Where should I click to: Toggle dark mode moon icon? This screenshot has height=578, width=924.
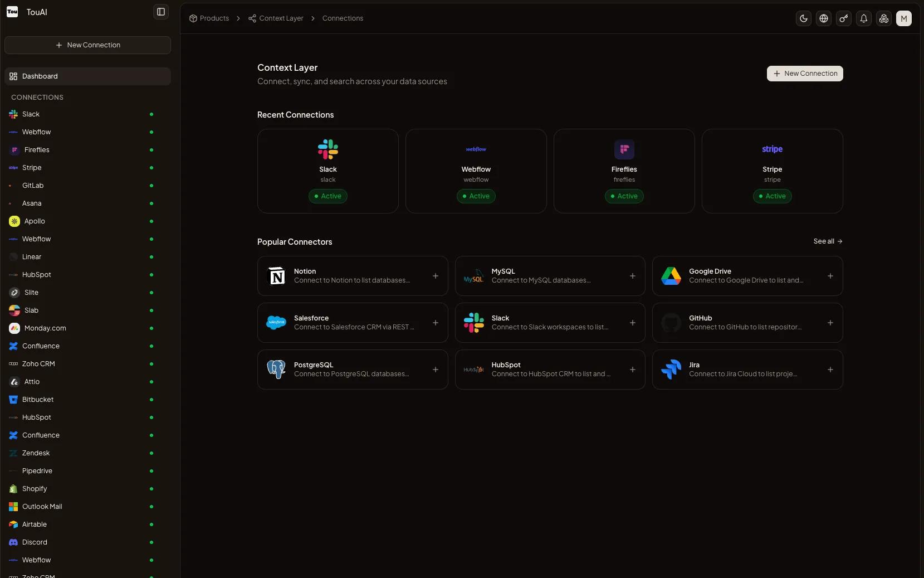803,18
